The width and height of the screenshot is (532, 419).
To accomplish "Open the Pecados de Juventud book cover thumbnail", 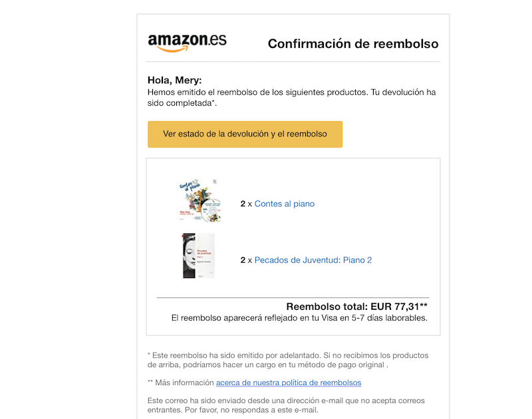I will point(199,256).
